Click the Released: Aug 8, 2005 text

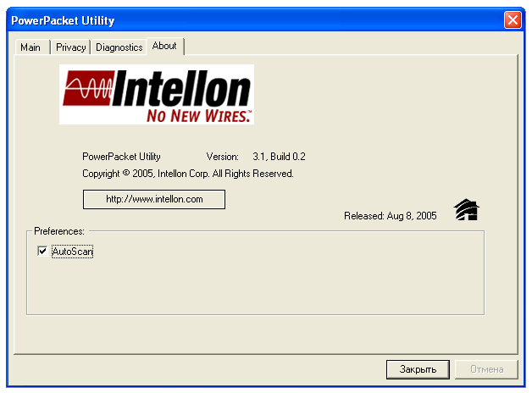(x=391, y=216)
